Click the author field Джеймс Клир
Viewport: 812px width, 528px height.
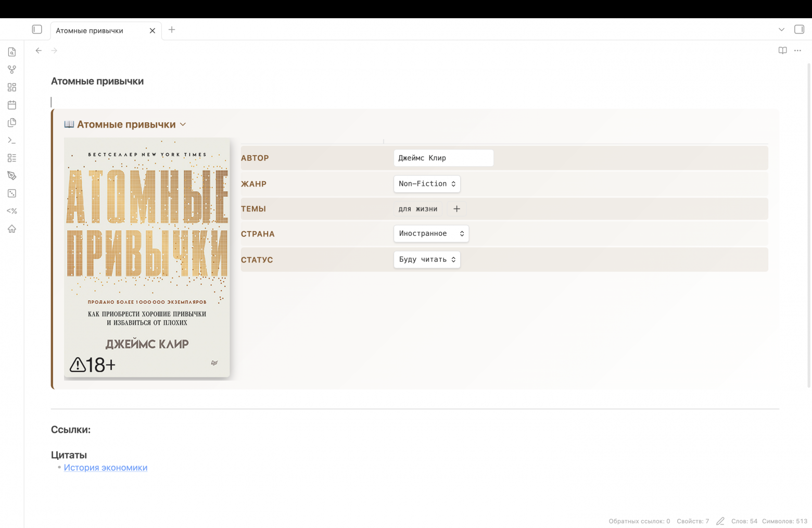point(443,158)
